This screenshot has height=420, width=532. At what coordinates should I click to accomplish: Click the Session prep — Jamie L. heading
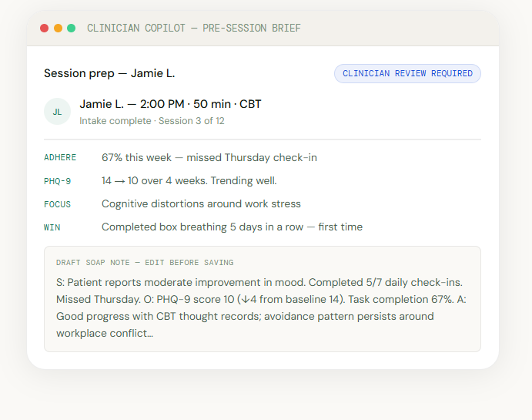109,74
